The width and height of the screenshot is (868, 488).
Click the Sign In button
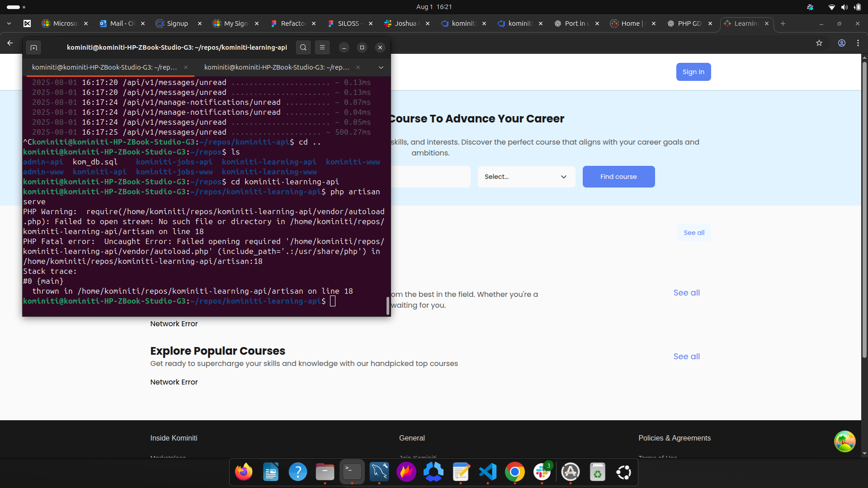(x=693, y=72)
